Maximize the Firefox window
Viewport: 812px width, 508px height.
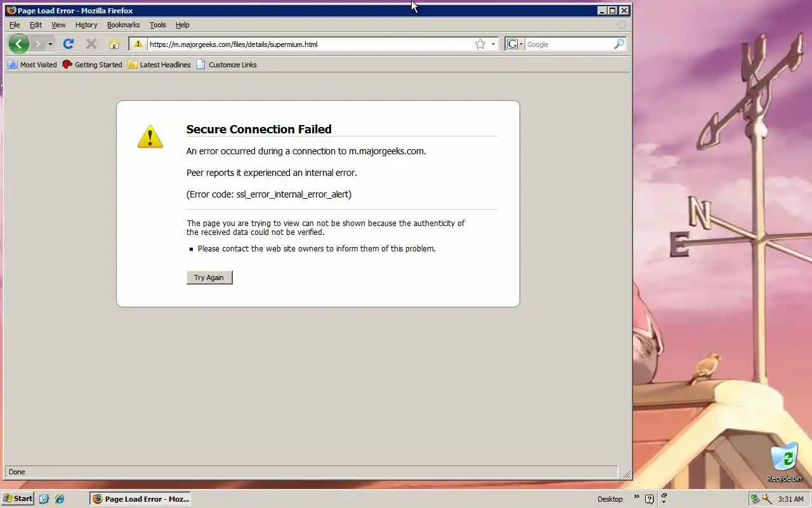pyautogui.click(x=613, y=10)
